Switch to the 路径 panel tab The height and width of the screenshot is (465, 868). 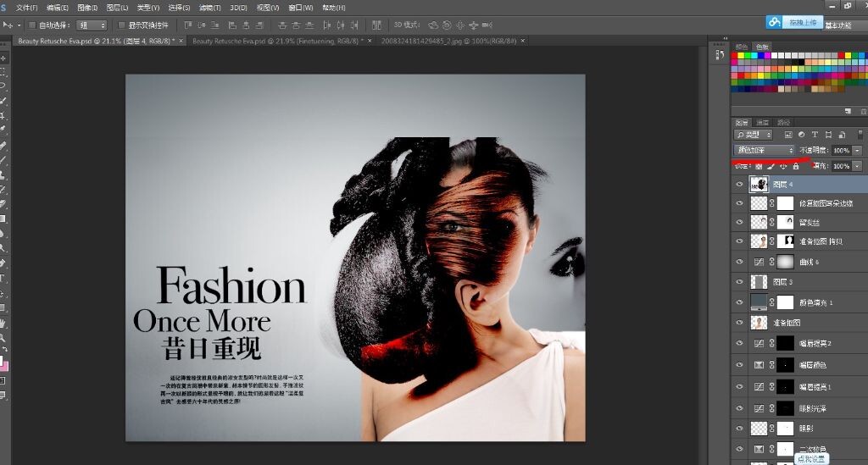[x=784, y=122]
